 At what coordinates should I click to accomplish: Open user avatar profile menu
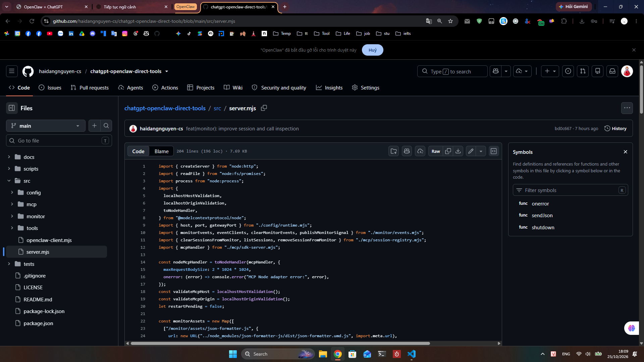pyautogui.click(x=627, y=71)
